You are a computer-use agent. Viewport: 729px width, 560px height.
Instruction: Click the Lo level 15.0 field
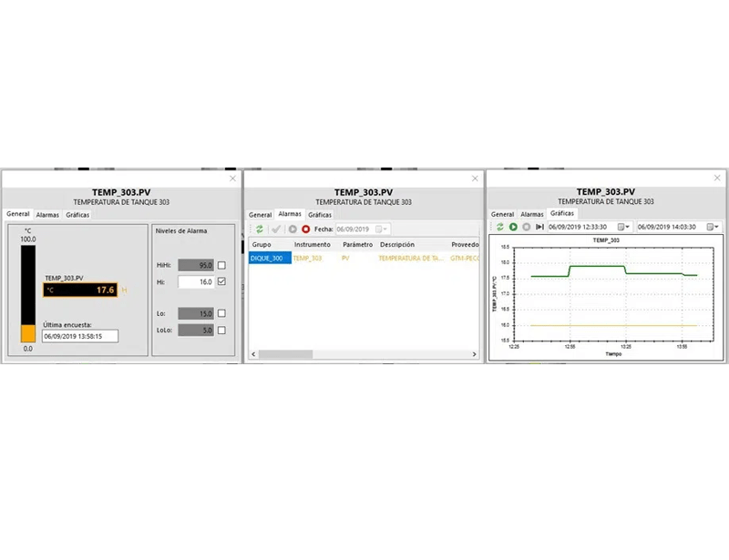click(196, 313)
